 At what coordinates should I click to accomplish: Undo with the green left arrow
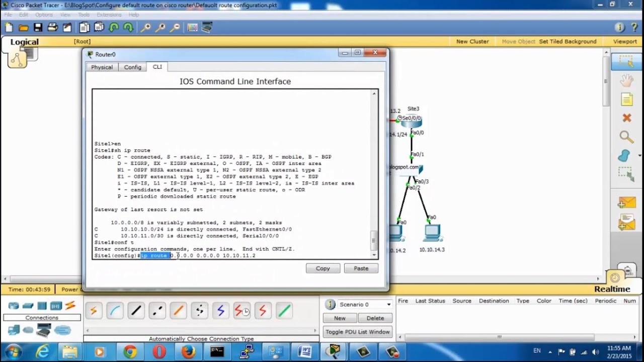point(114,28)
